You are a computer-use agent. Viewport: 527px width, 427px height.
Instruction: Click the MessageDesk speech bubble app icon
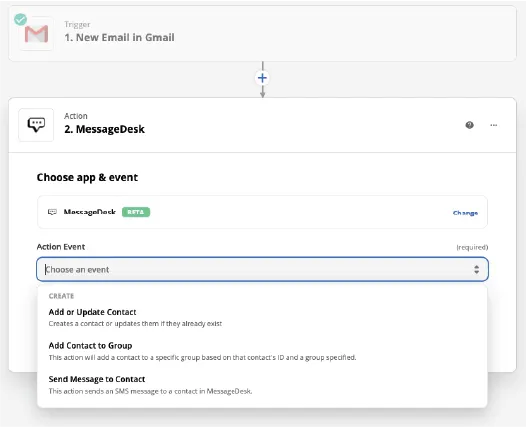click(x=36, y=125)
